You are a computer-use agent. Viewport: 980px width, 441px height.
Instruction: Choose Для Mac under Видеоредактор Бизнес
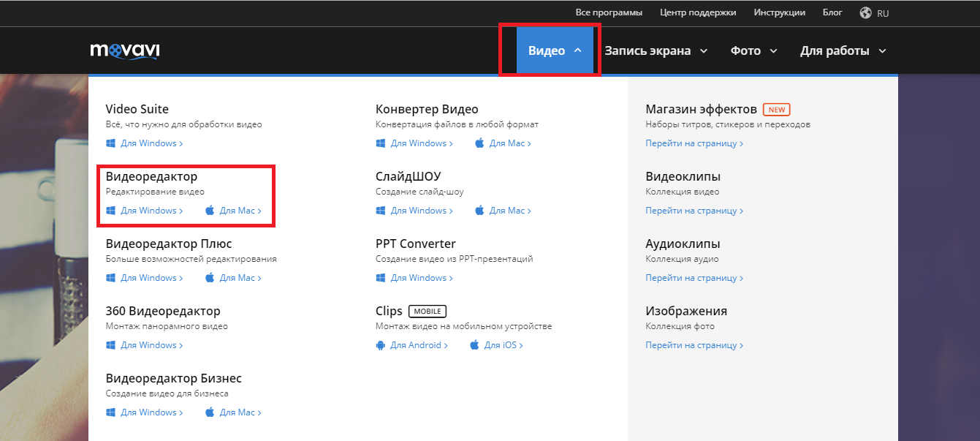coord(240,412)
